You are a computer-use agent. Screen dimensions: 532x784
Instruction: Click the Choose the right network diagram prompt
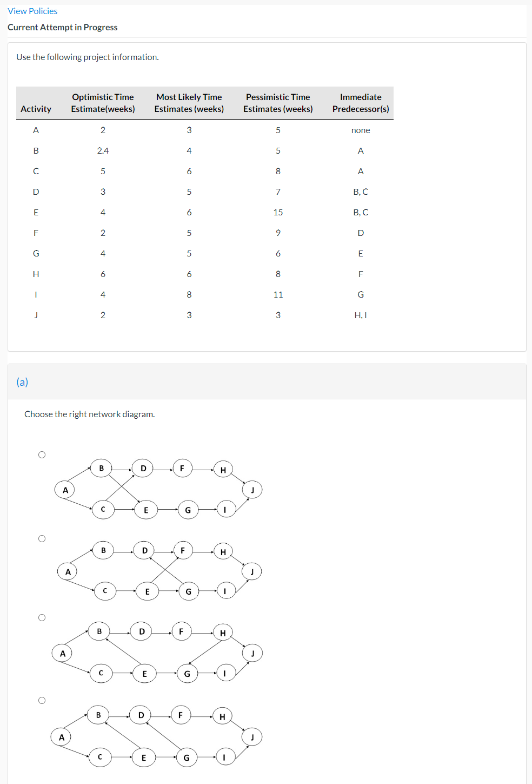(90, 414)
